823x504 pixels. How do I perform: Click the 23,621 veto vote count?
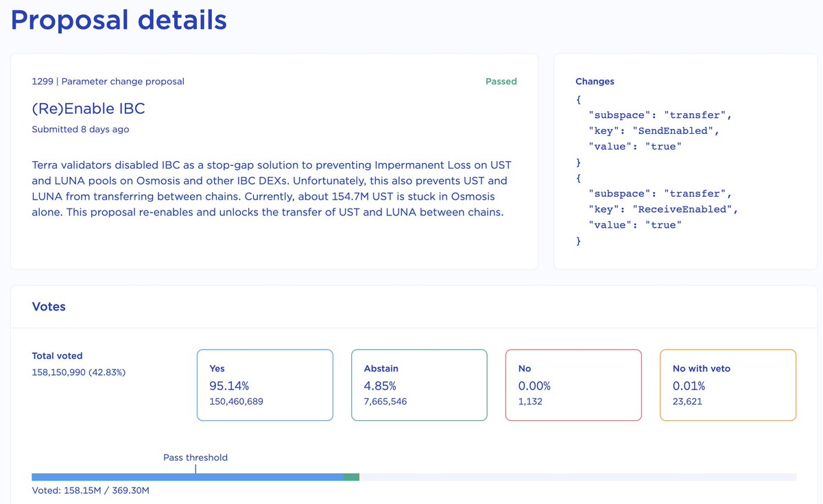coord(687,401)
